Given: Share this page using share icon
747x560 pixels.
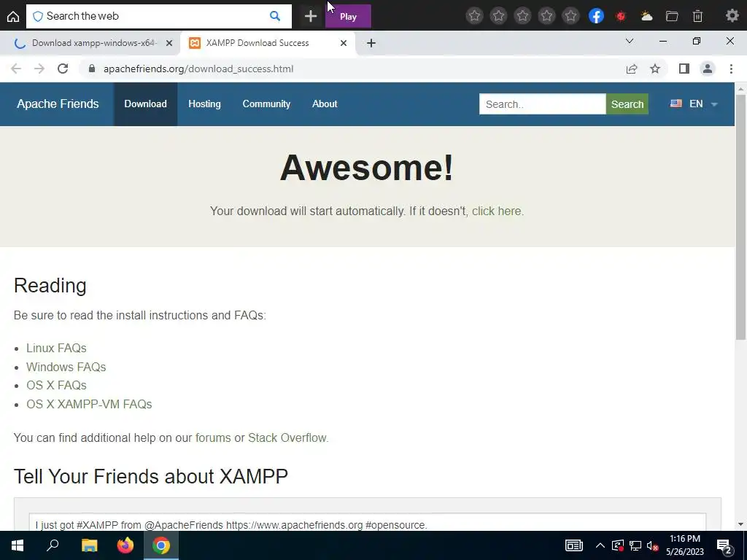Looking at the screenshot, I should click(632, 69).
